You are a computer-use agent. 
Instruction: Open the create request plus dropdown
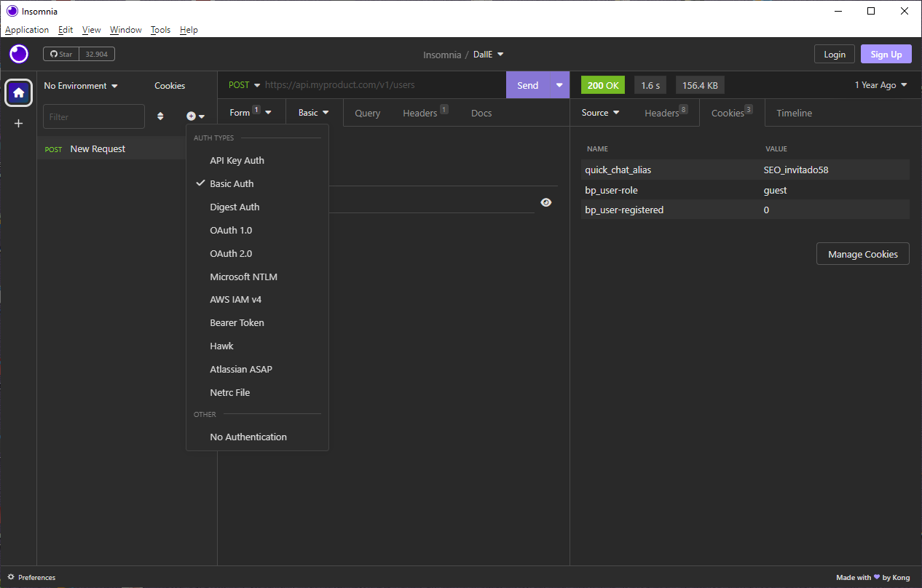[195, 116]
